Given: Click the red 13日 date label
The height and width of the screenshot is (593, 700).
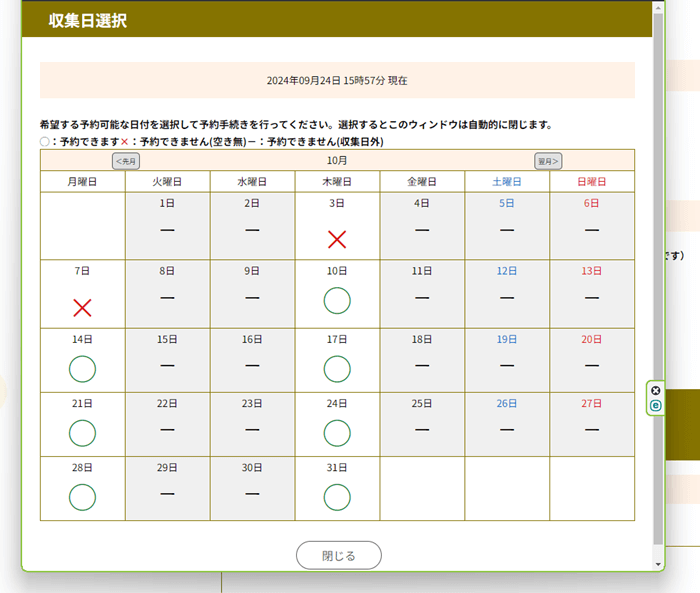Looking at the screenshot, I should [x=592, y=271].
